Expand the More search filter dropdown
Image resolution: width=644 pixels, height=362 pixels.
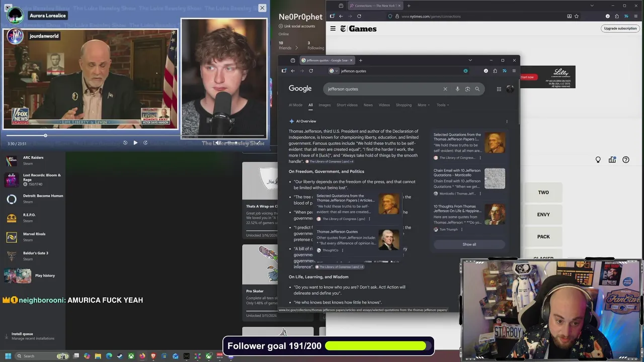pyautogui.click(x=424, y=105)
